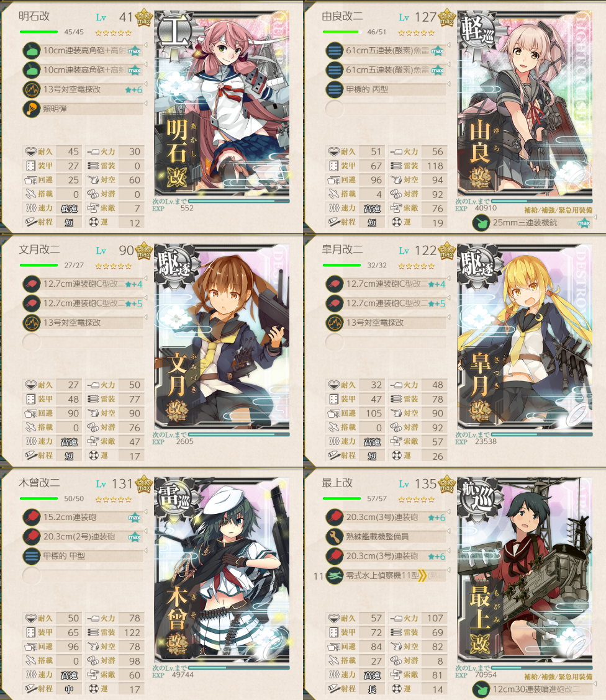Click Satsuki's experience progress bar

[541, 434]
